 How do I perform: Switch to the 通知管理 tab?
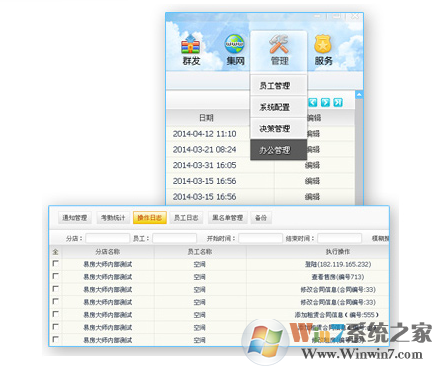click(75, 218)
